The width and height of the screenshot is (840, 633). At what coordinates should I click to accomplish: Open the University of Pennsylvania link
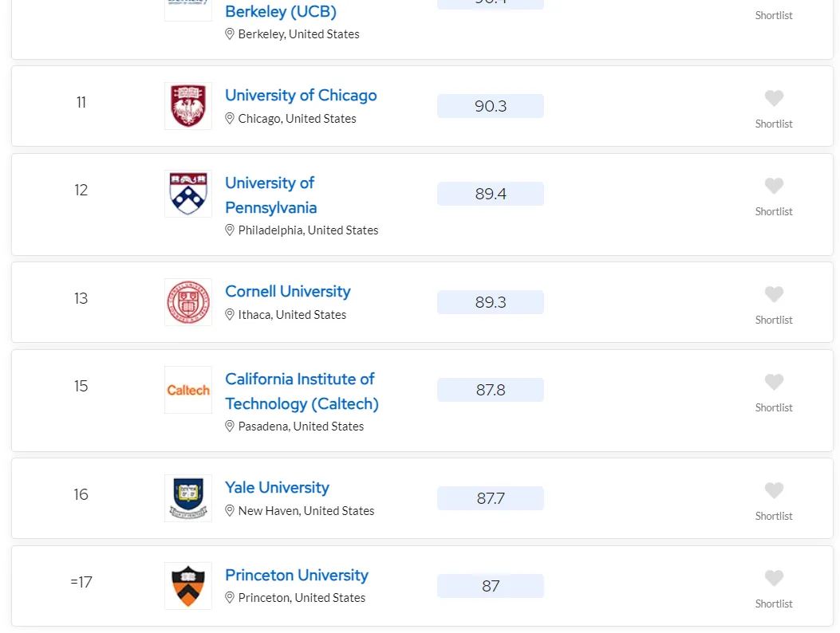[x=271, y=195]
